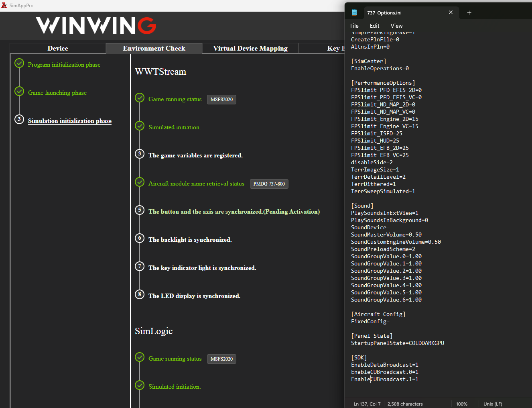
Task: Select Program initialization phase step
Action: click(64, 65)
